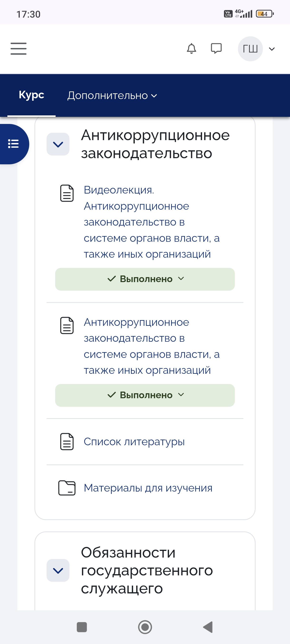Screen dimensions: 290x644
Task: Open the Материалы для изучения link
Action: pyautogui.click(x=148, y=488)
